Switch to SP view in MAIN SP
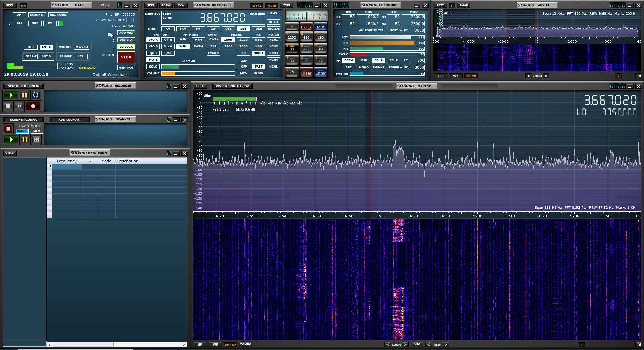Image resolution: width=644 pixels, height=350 pixels. click(x=200, y=345)
